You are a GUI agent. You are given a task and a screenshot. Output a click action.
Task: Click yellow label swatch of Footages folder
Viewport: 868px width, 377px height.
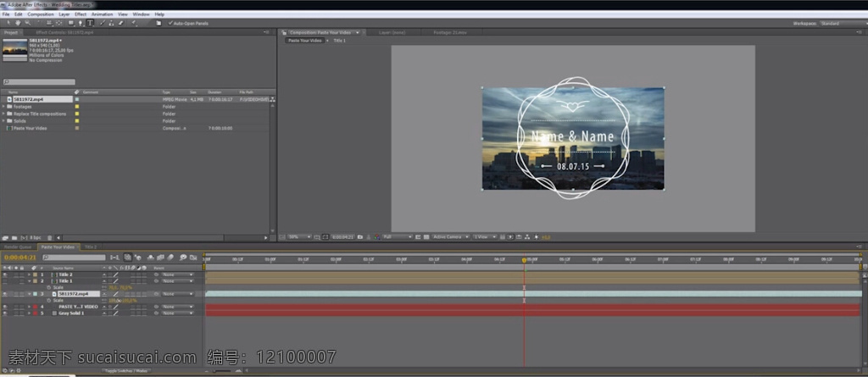(x=77, y=106)
